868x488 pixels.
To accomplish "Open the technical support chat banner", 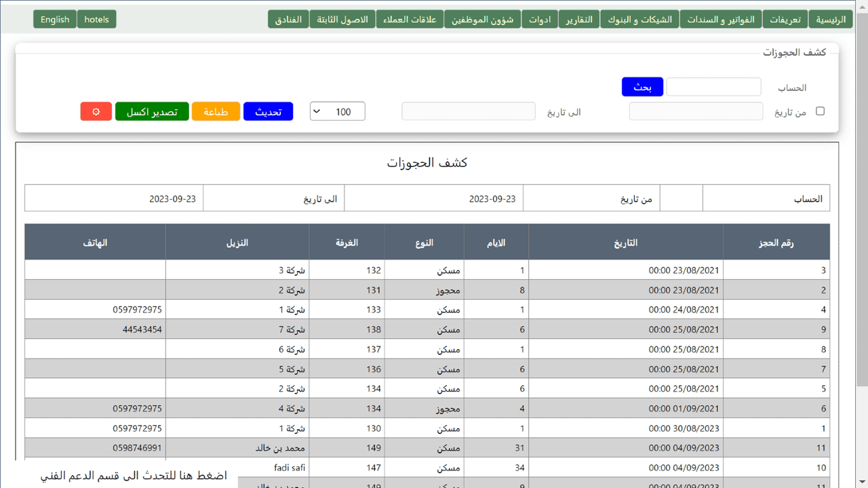I will pos(133,476).
